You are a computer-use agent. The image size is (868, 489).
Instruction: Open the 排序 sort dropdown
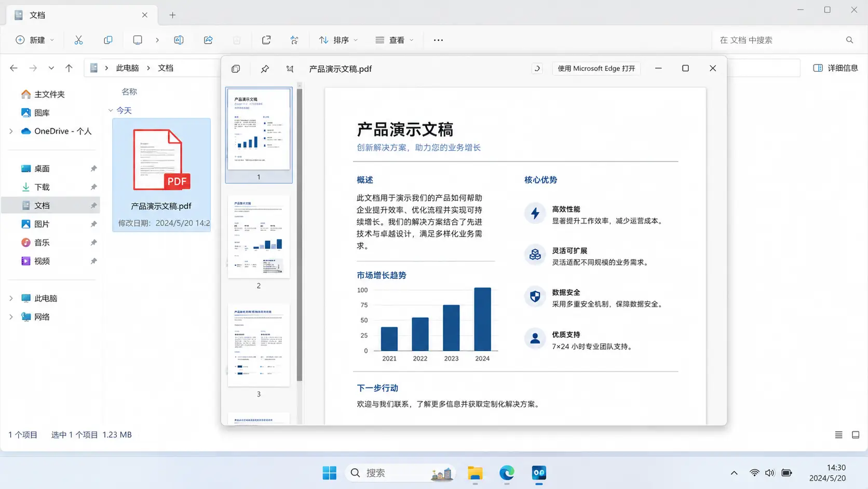click(338, 40)
